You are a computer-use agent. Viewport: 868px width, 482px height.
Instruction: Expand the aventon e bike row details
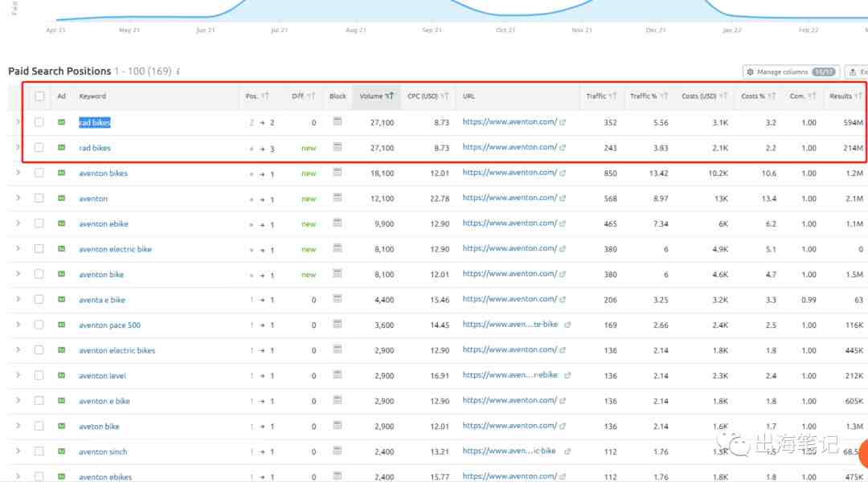[18, 400]
